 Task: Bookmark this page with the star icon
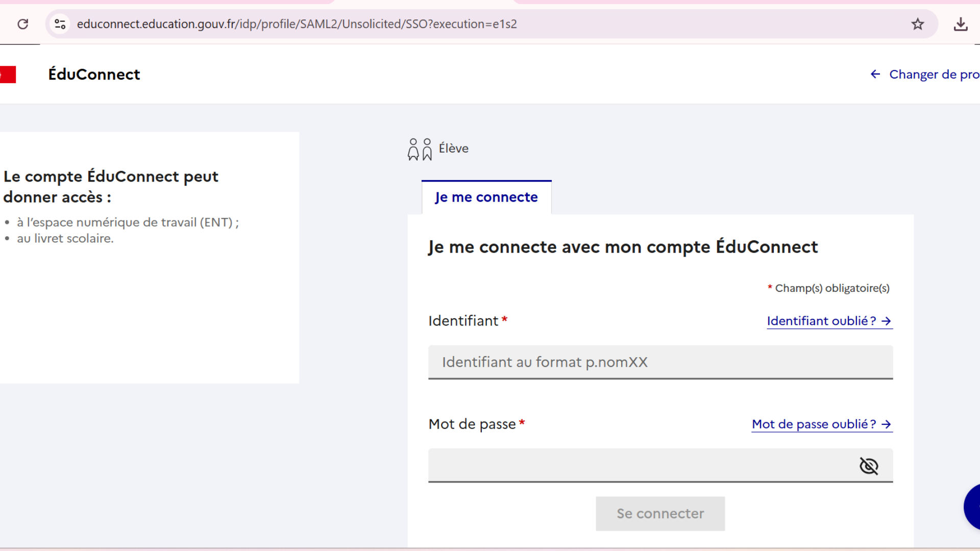coord(918,24)
